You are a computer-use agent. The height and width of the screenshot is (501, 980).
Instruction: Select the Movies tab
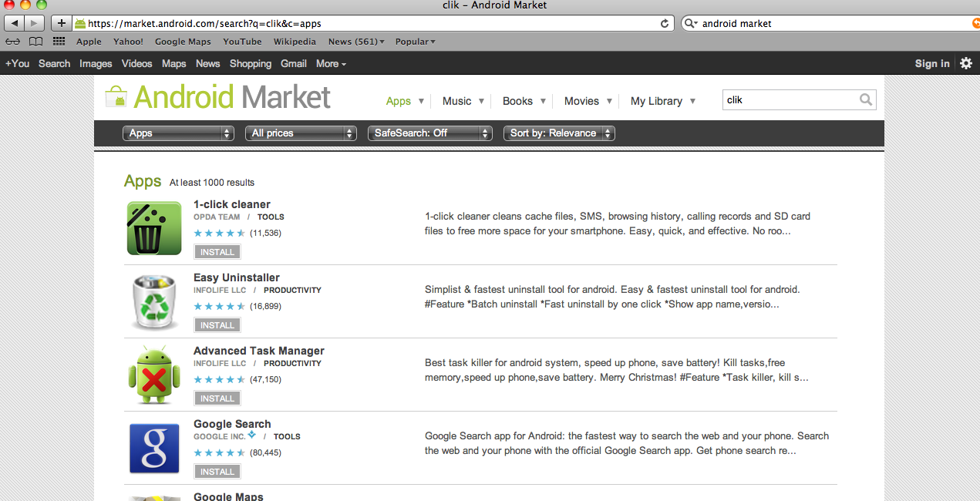coord(581,101)
